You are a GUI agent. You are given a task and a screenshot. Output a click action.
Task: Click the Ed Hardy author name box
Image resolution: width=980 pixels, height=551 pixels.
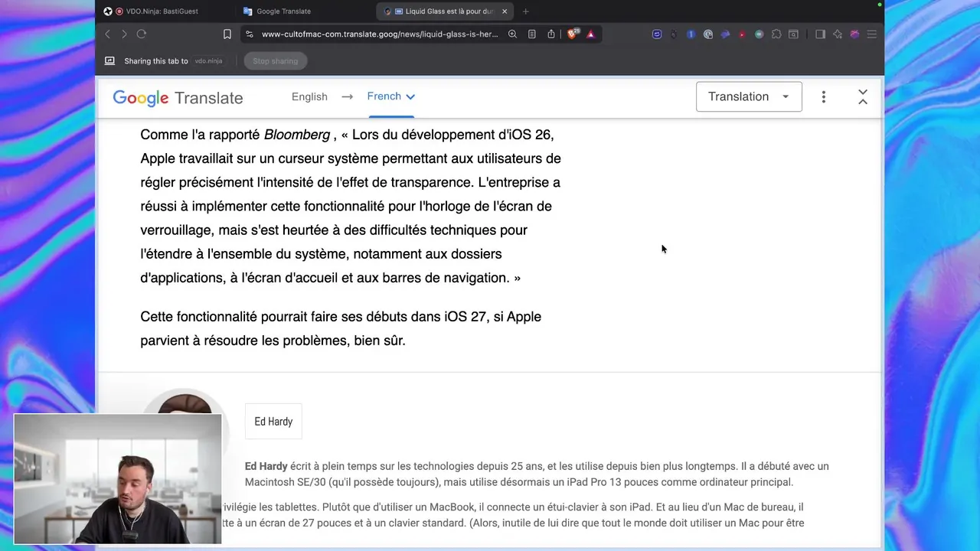(273, 422)
